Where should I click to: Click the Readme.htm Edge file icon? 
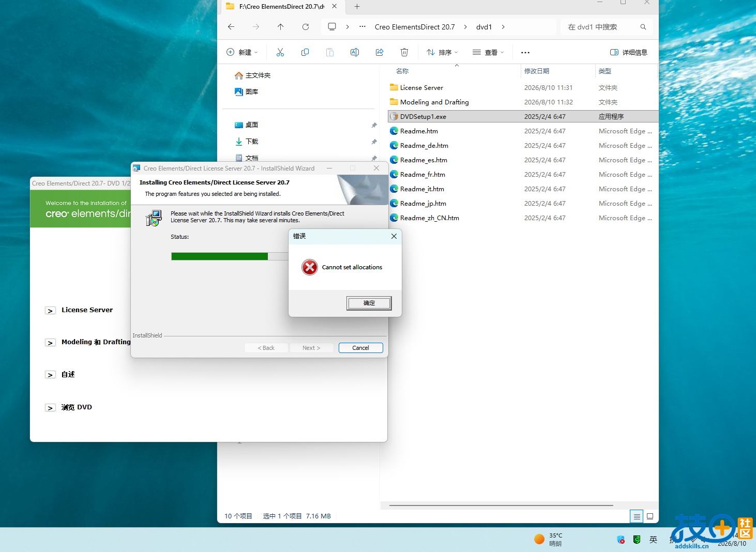[x=394, y=131]
